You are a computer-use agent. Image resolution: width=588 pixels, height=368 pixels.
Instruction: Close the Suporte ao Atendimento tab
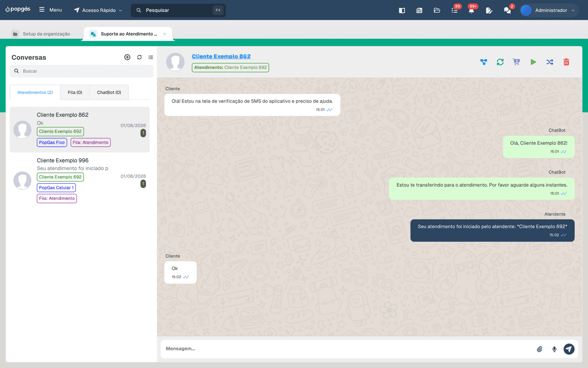click(165, 34)
